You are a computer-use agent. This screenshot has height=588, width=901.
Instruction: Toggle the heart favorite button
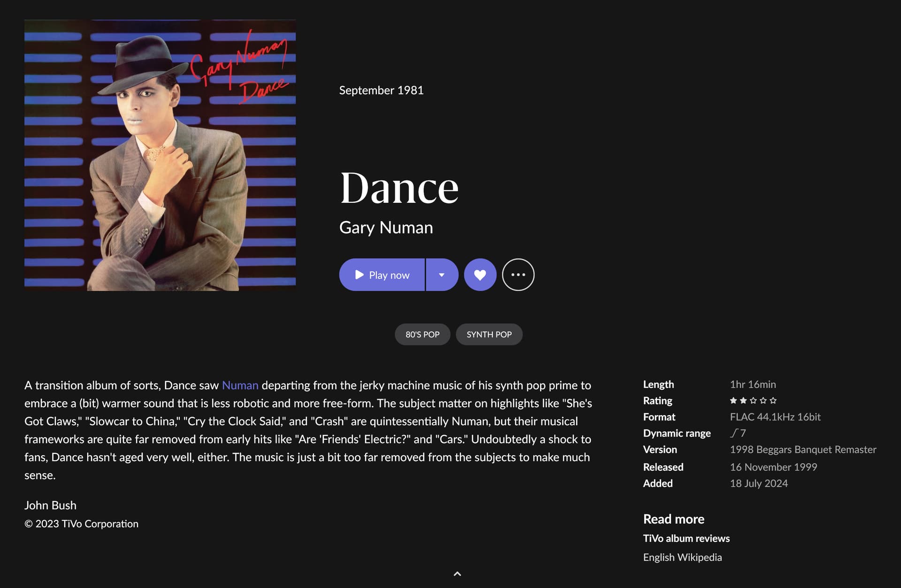pyautogui.click(x=480, y=275)
